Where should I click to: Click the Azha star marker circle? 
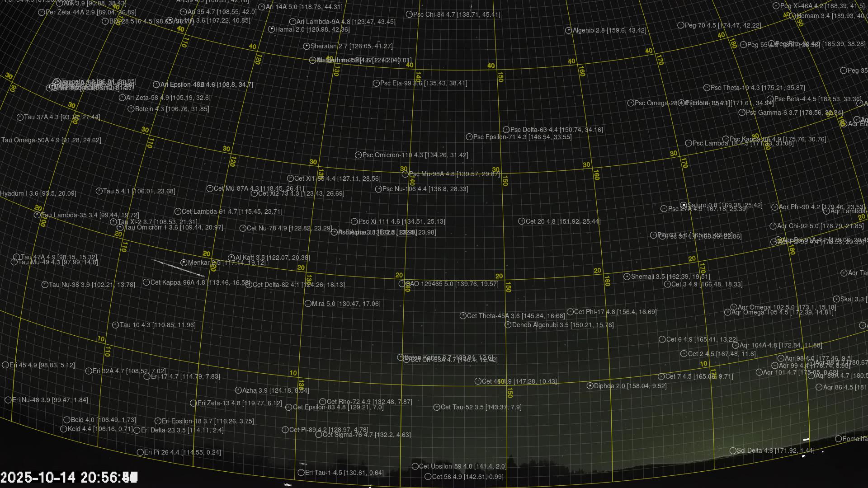238,390
